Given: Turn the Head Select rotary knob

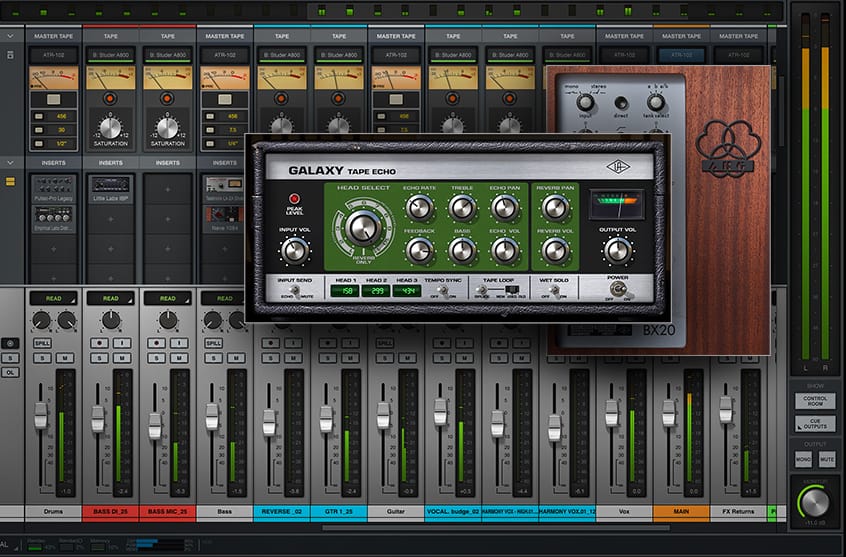Looking at the screenshot, I should coord(363,227).
